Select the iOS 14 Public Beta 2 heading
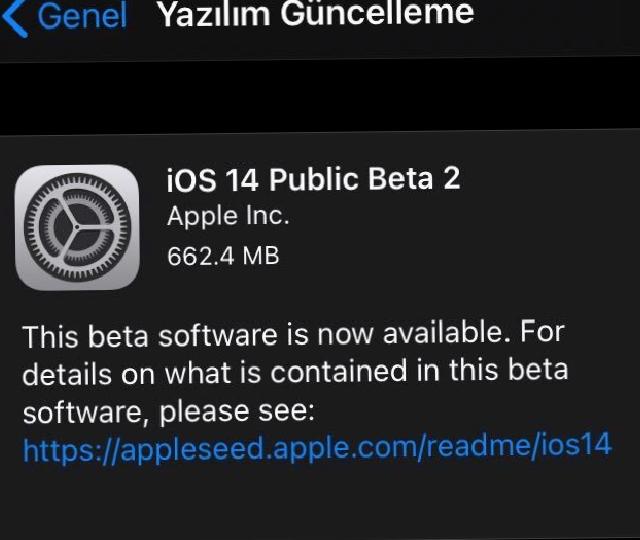This screenshot has height=540, width=640. coord(313,179)
